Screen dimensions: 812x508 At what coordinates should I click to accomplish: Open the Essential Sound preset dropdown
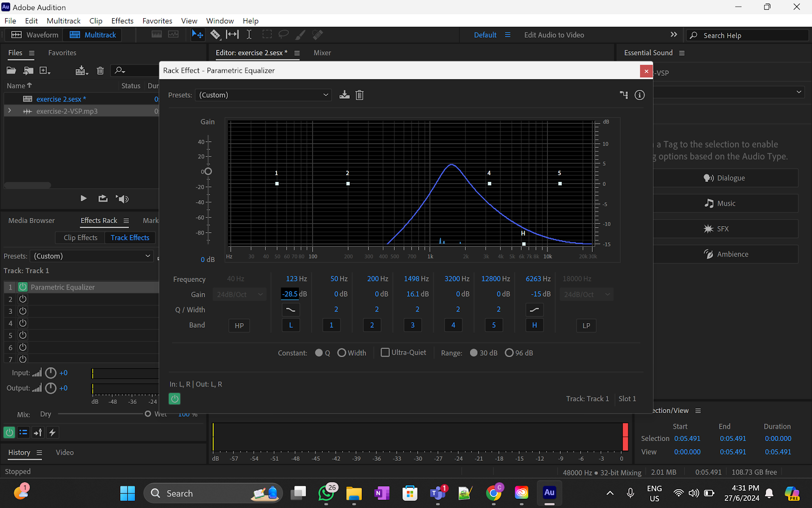[729, 92]
